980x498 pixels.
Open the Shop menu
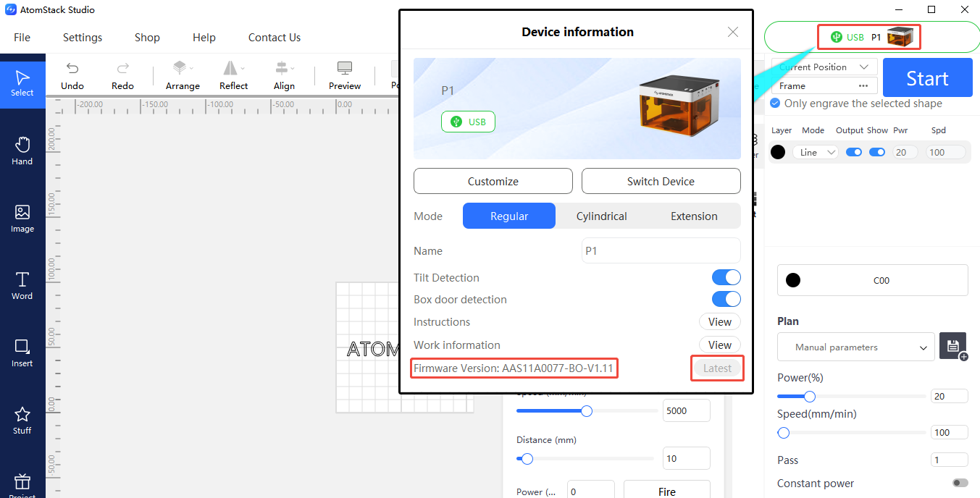tap(147, 37)
